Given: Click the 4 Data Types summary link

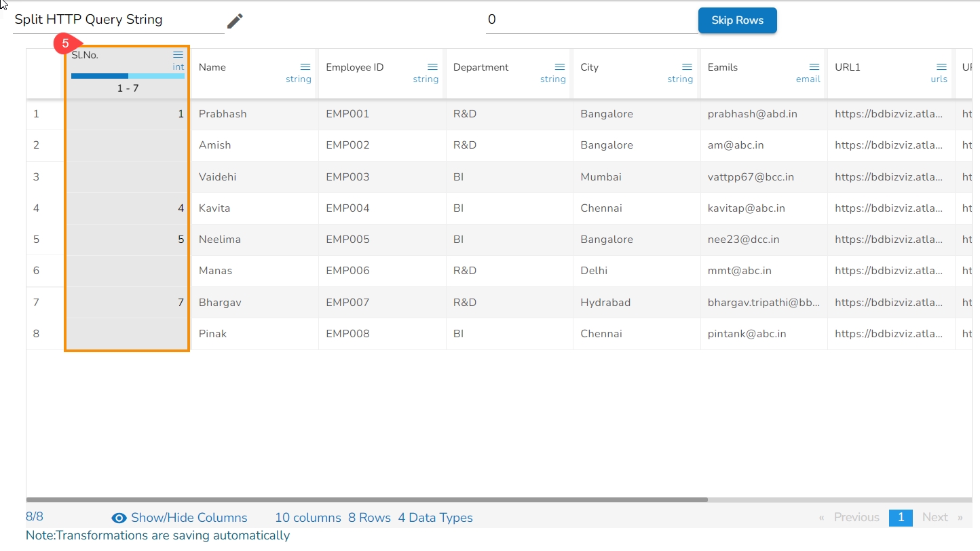Looking at the screenshot, I should pyautogui.click(x=435, y=518).
